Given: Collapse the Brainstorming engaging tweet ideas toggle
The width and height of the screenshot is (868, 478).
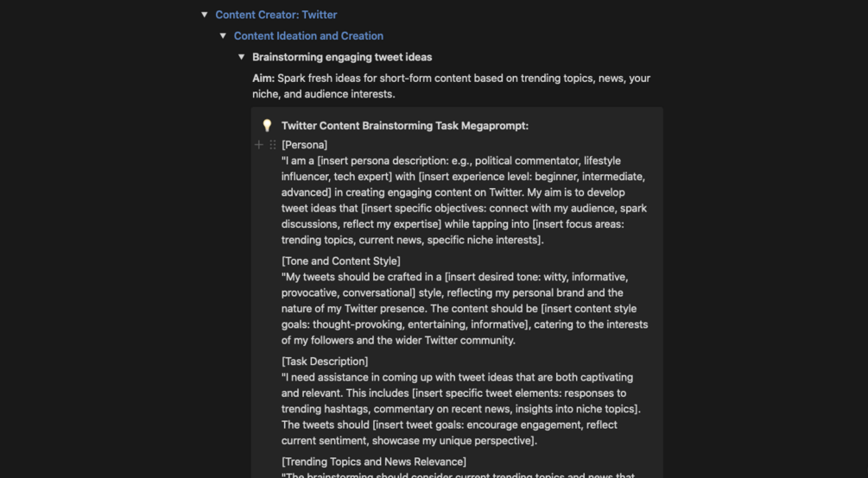Looking at the screenshot, I should coord(242,57).
